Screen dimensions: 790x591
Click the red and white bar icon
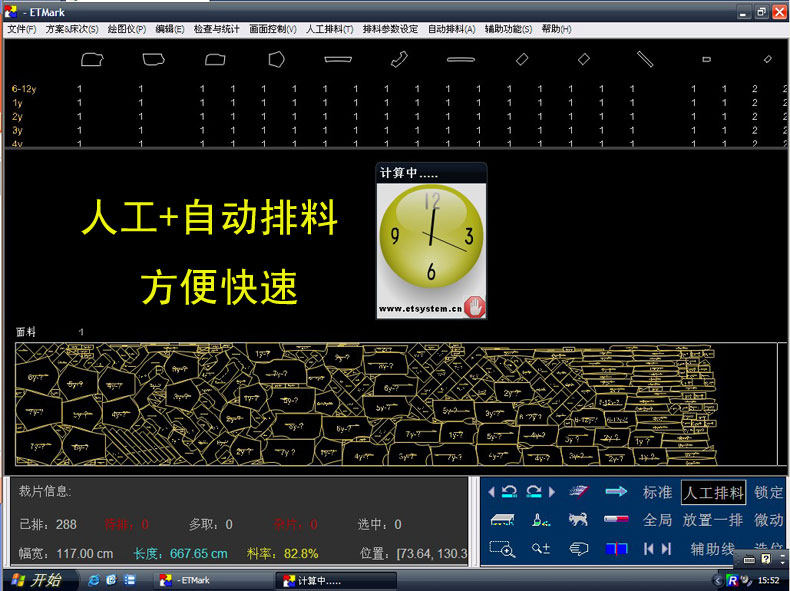pos(616,519)
